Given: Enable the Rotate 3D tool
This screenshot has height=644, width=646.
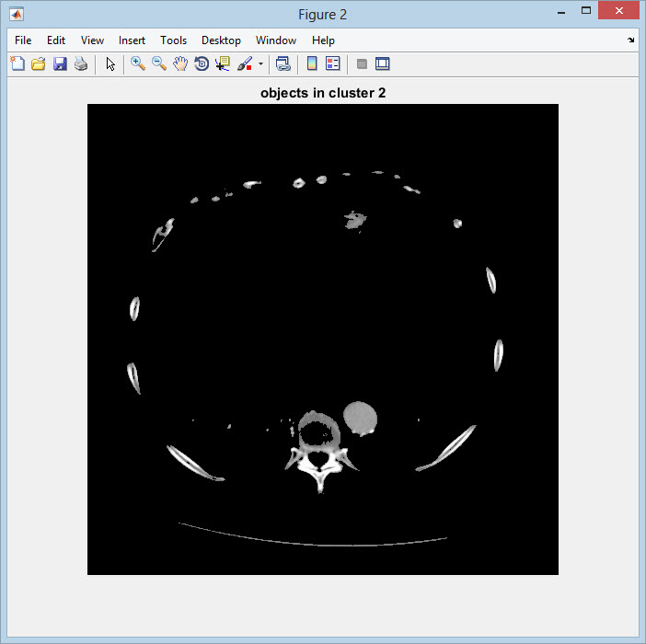Looking at the screenshot, I should tap(202, 63).
